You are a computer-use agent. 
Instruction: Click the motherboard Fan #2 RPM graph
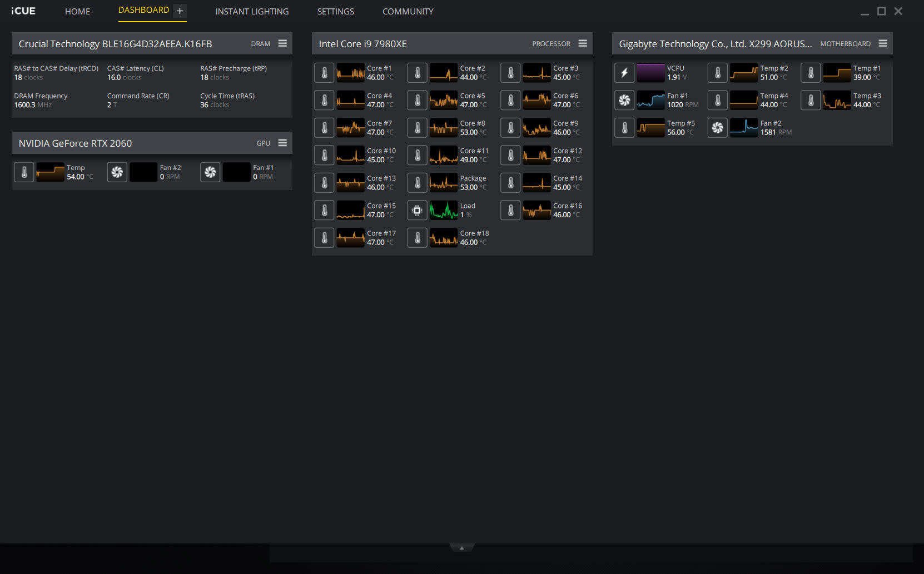(x=744, y=128)
